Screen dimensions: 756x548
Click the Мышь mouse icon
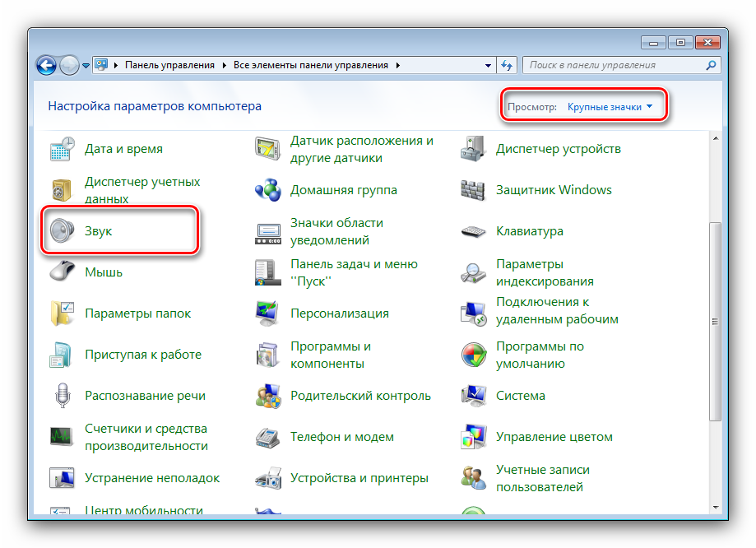[x=63, y=272]
